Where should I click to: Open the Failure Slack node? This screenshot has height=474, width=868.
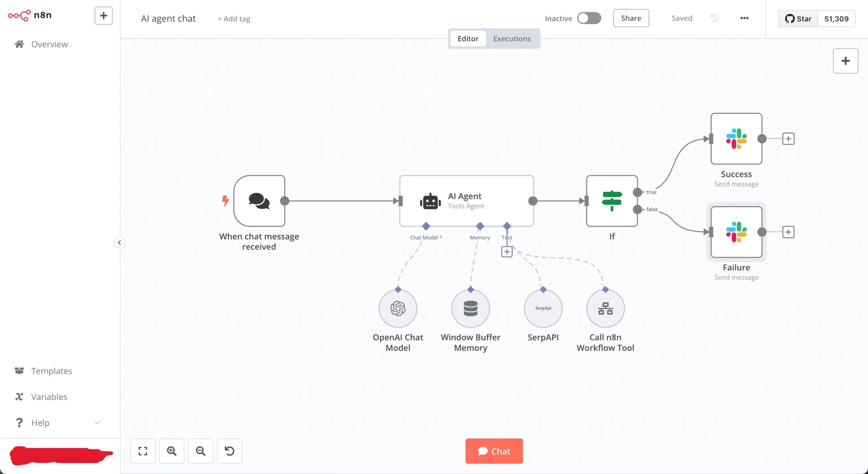coord(736,232)
